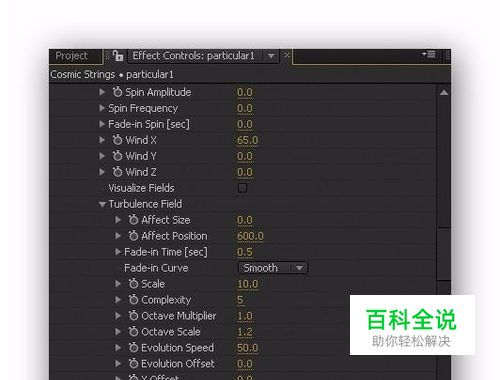
Task: Open the Fade-in Curve Smooth dropdown
Action: pos(273,268)
